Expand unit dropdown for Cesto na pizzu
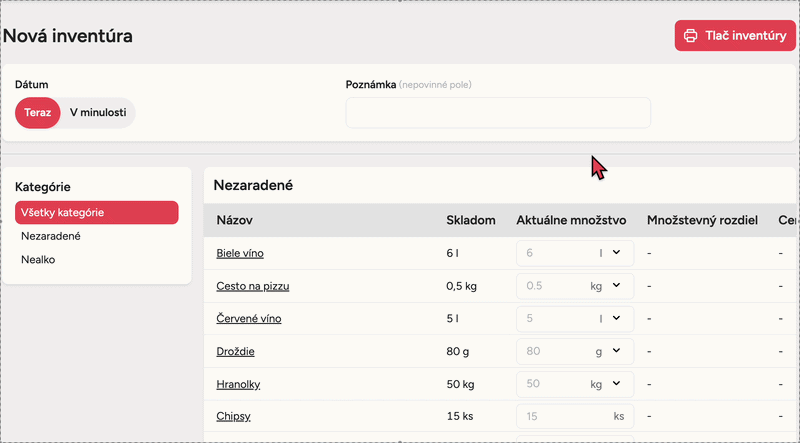The width and height of the screenshot is (800, 443). point(616,286)
